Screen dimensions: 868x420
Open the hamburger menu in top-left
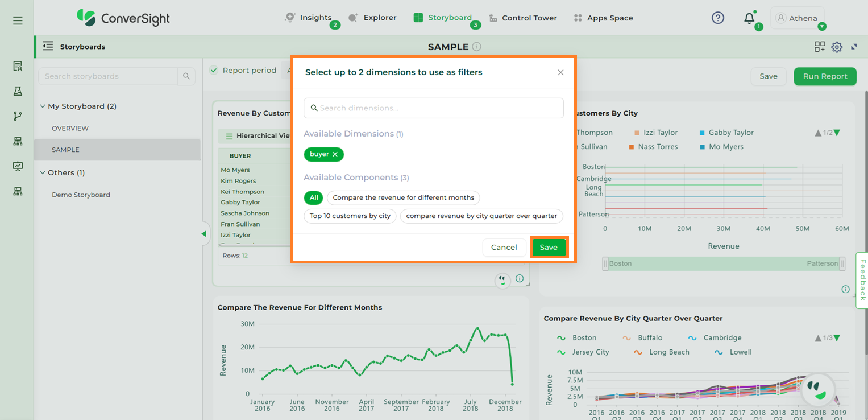[18, 20]
